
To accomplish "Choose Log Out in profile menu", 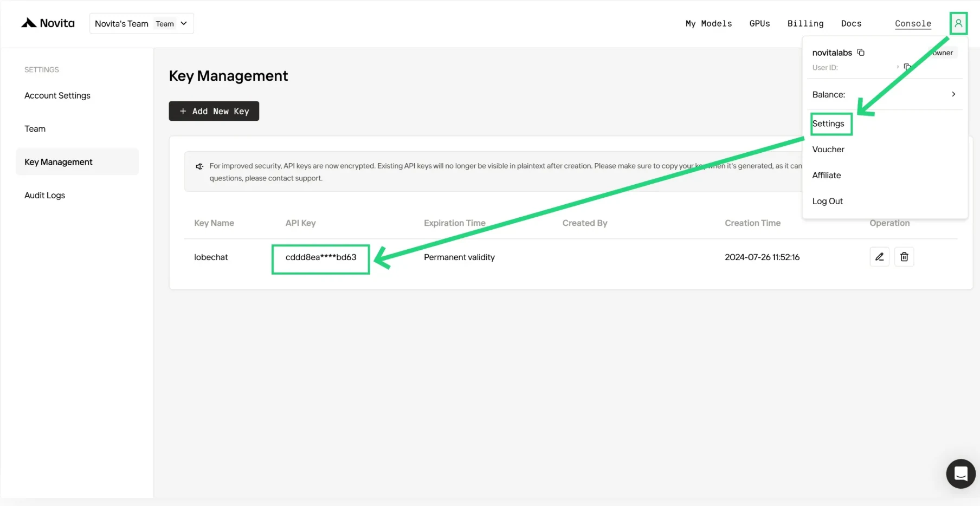I will [x=828, y=201].
